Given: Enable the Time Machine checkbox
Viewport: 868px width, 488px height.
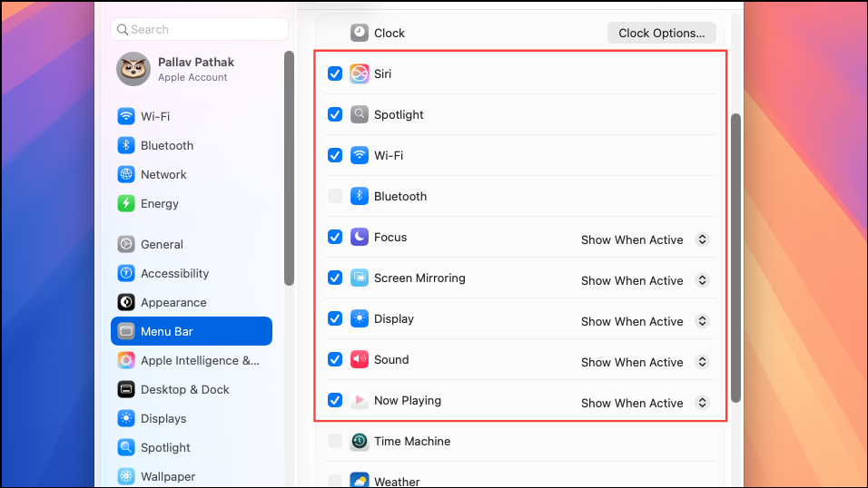Looking at the screenshot, I should (x=335, y=441).
